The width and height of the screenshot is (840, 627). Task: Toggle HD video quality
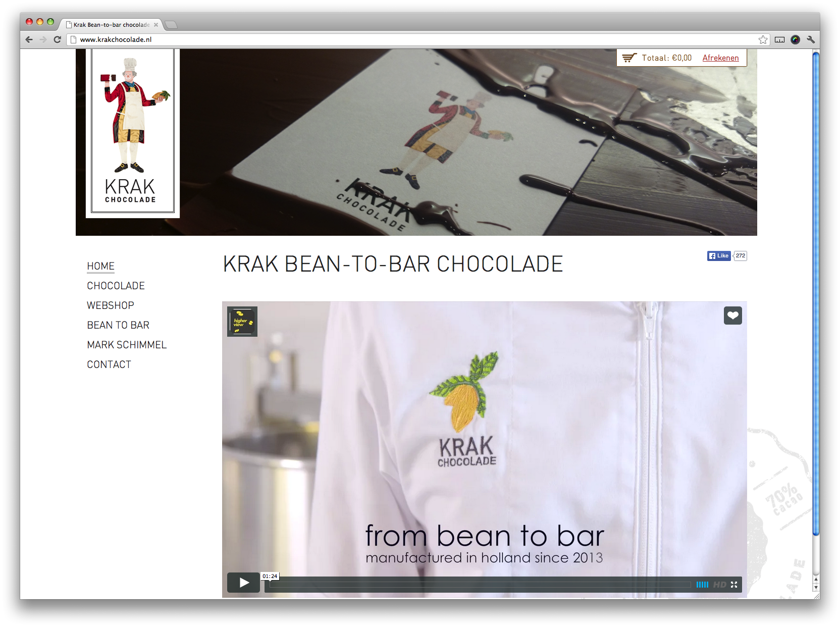pos(719,584)
